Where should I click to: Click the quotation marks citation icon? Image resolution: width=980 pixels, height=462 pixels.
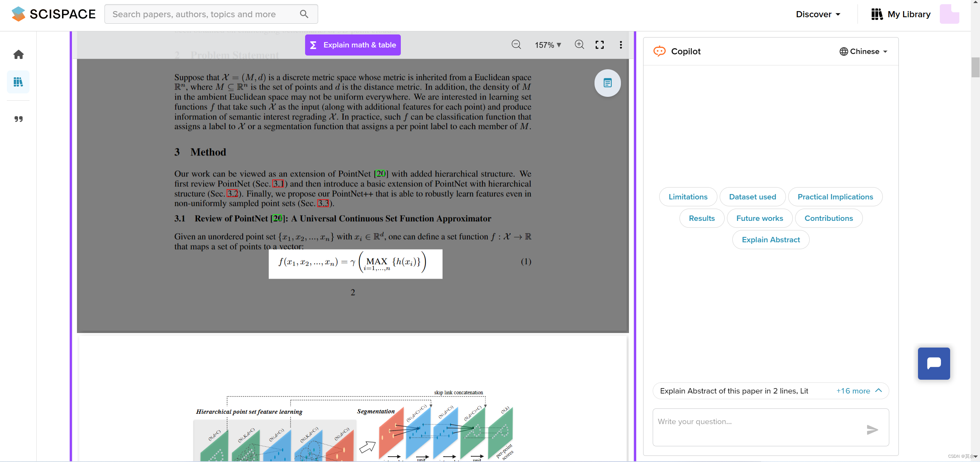point(18,119)
